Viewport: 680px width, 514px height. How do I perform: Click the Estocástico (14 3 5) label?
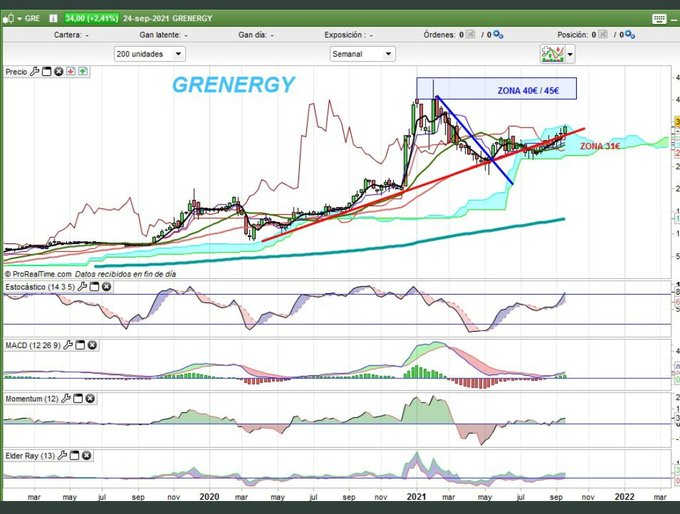point(40,287)
